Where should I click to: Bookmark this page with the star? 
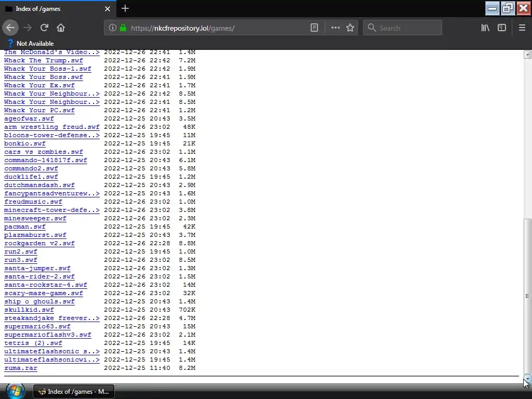(350, 28)
